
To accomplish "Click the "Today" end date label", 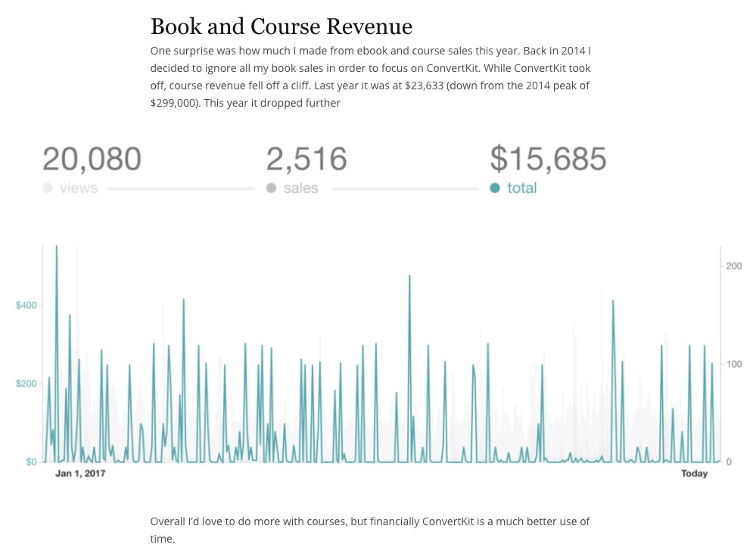I will (694, 474).
